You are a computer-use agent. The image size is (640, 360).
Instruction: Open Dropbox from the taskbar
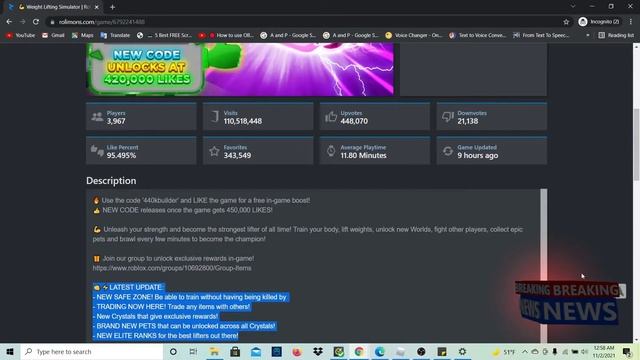[318, 351]
